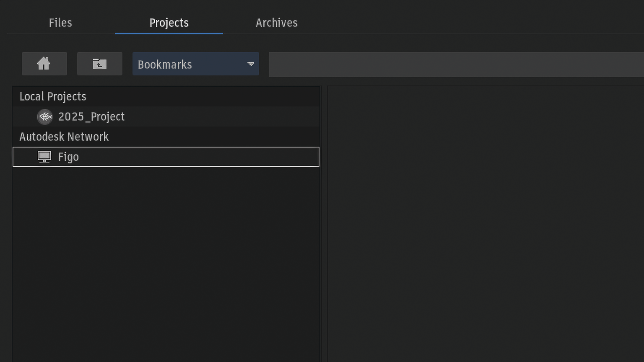Screen dimensions: 644x362
Task: Select the Figo network host name
Action: [x=68, y=157]
